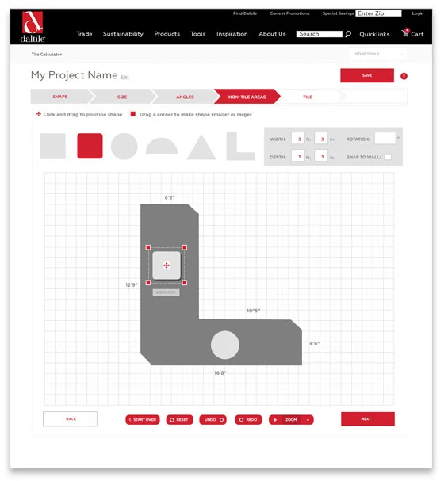Go to the Angles step tab
Image resolution: width=448 pixels, height=481 pixels.
tap(185, 97)
